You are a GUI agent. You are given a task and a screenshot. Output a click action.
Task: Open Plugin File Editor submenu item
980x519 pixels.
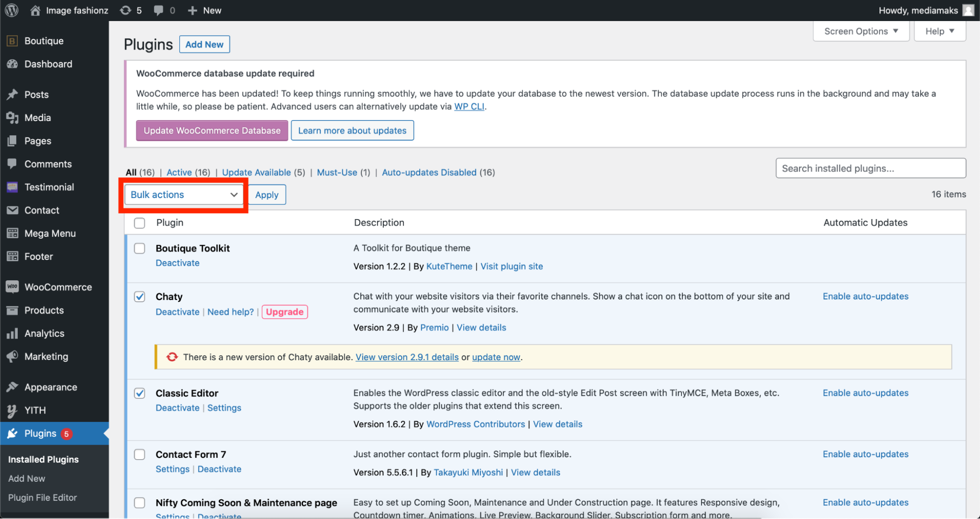pos(43,497)
